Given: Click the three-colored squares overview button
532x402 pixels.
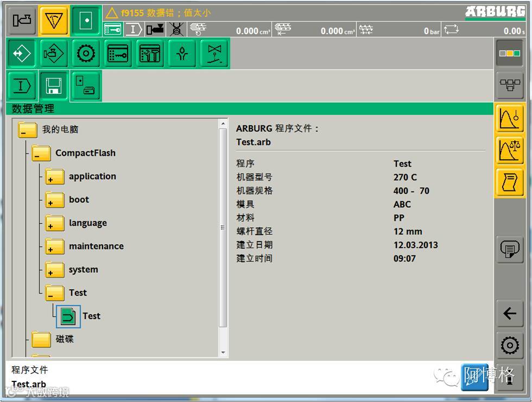Looking at the screenshot, I should click(x=509, y=53).
